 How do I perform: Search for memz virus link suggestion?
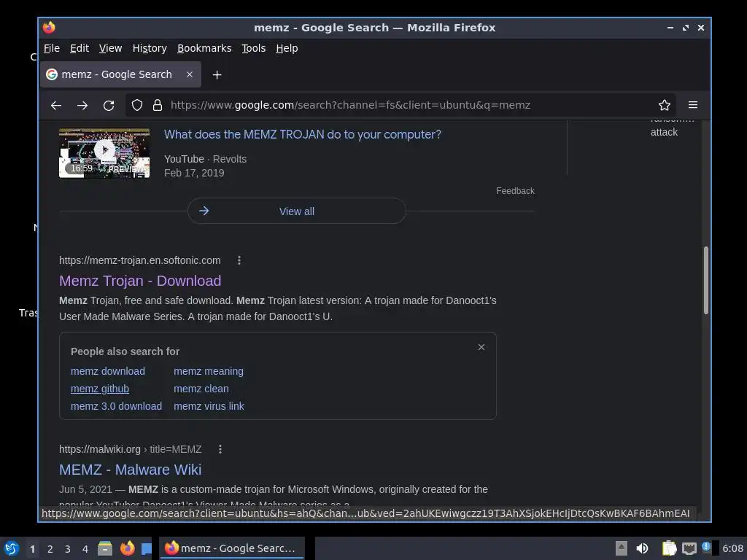tap(209, 406)
